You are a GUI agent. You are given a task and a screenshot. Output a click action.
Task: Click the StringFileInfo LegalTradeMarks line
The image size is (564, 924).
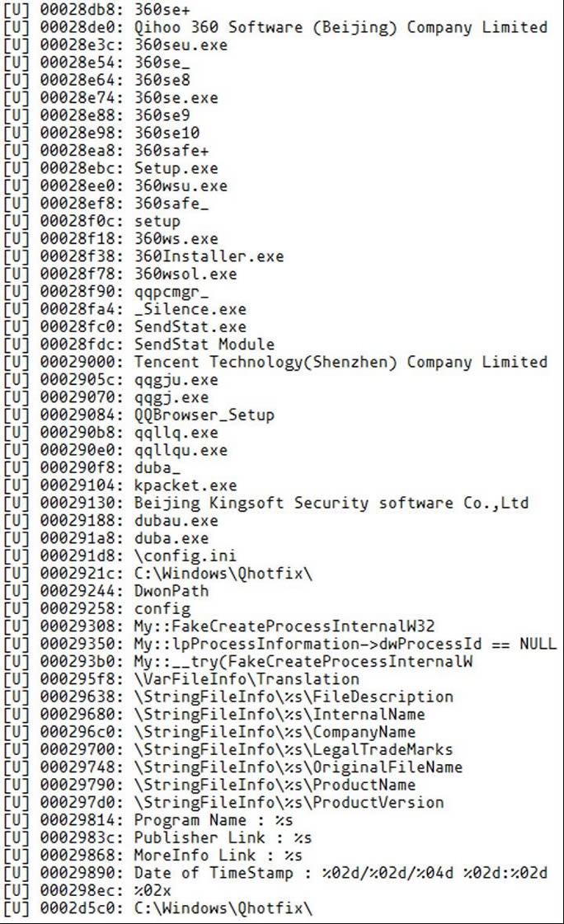pos(293,749)
